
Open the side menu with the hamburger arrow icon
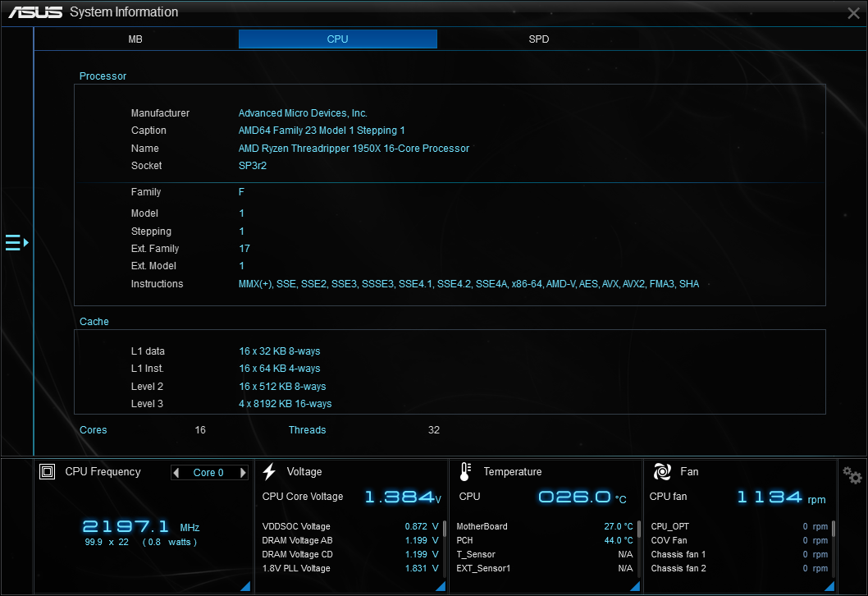16,243
